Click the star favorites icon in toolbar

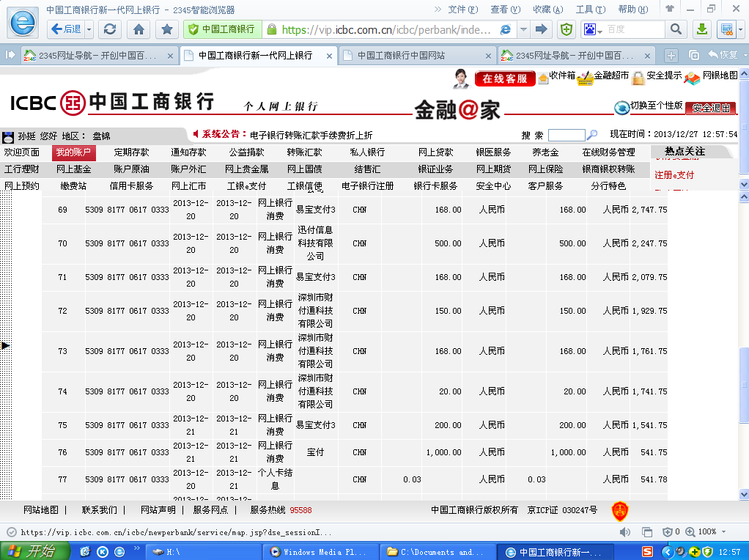point(167,29)
